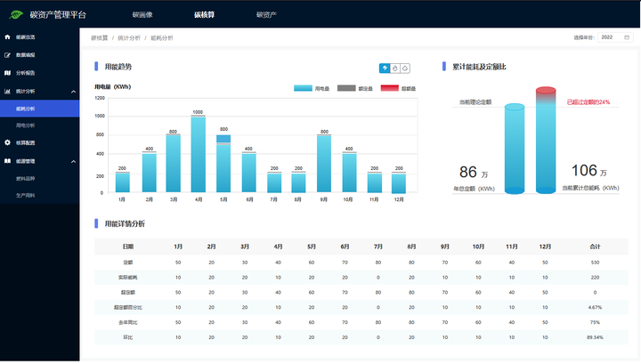This screenshot has height=364, width=641.
Task: Click the 合计 table column header
Action: (x=595, y=247)
